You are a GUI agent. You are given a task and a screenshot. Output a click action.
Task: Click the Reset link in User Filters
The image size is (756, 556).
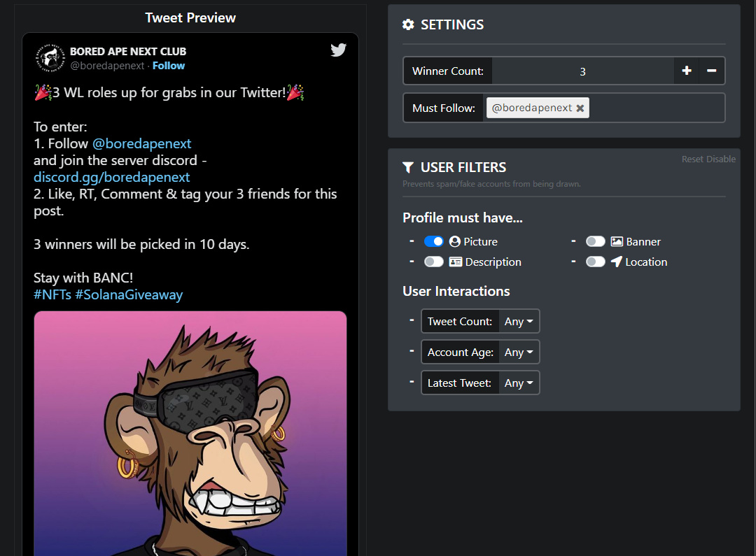(692, 159)
